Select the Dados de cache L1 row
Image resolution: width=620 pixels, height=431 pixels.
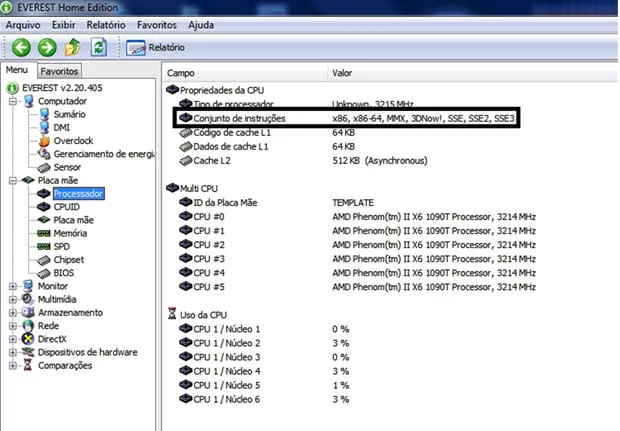click(267, 147)
